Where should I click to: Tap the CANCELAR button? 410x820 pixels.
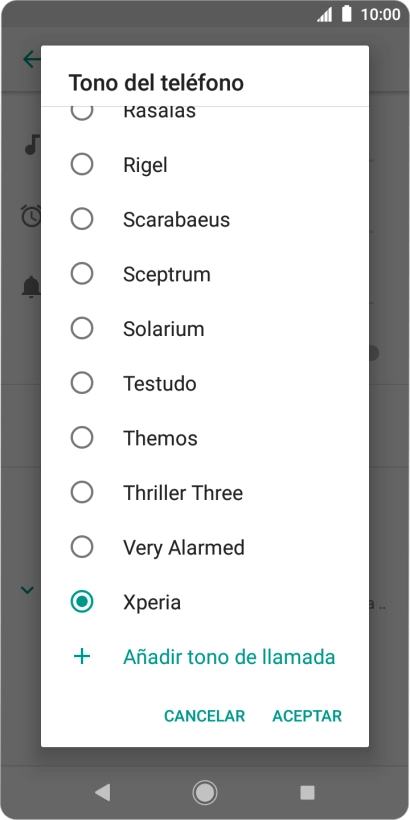click(x=204, y=716)
